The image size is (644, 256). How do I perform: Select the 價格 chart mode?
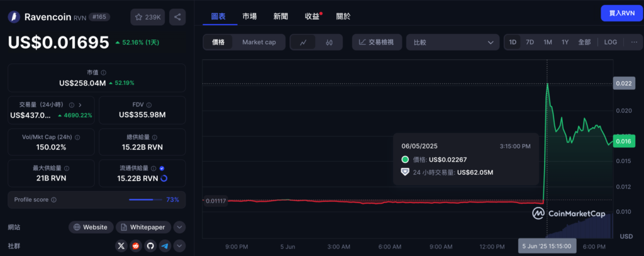tap(218, 42)
